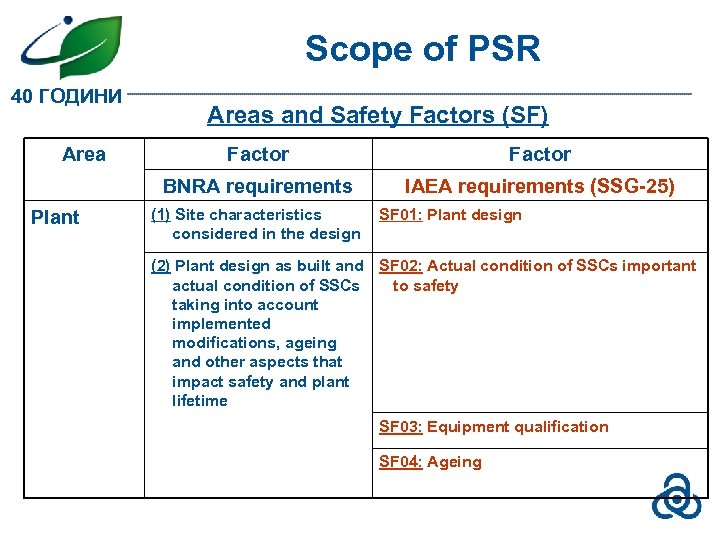
Task: Open the "(1)" link in the BNRA column
Action: (161, 214)
